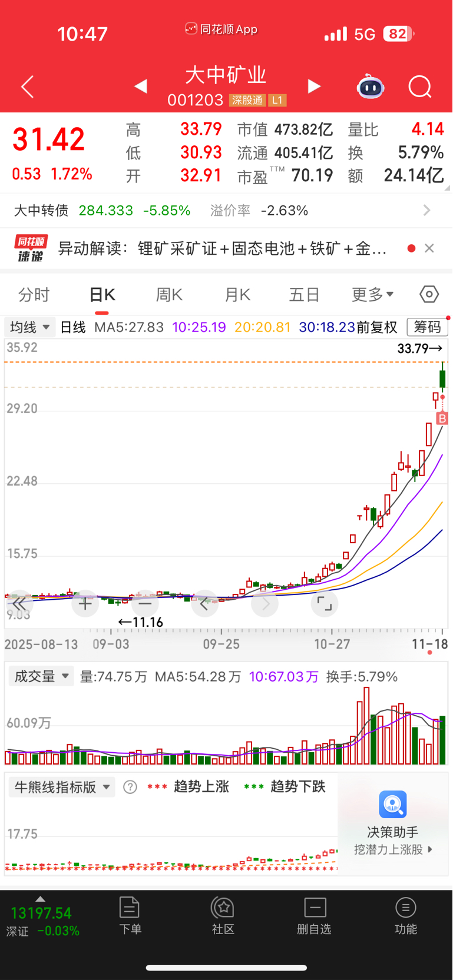Dismiss the 异动解读 news banner

click(429, 248)
